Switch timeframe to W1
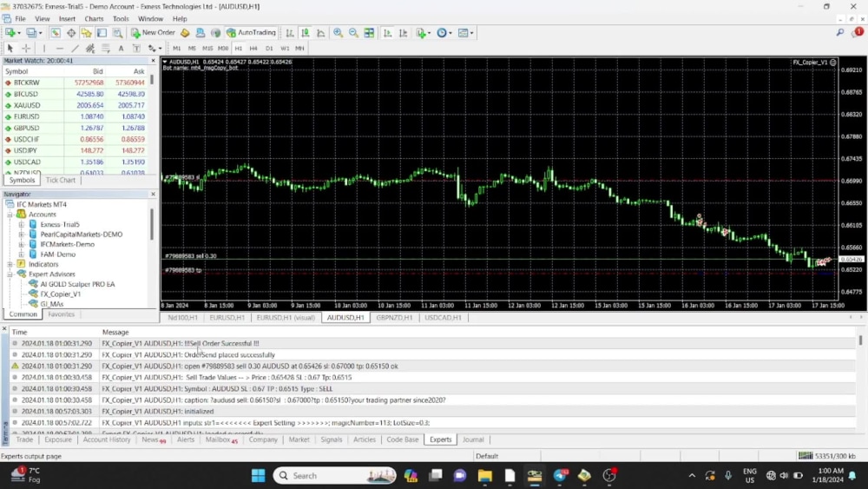The height and width of the screenshot is (489, 868). click(x=285, y=48)
